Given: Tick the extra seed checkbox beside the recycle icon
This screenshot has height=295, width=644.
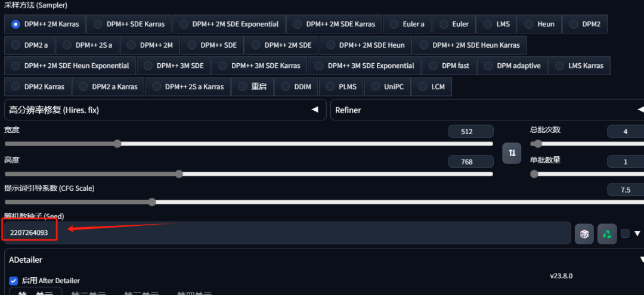Looking at the screenshot, I should [625, 234].
